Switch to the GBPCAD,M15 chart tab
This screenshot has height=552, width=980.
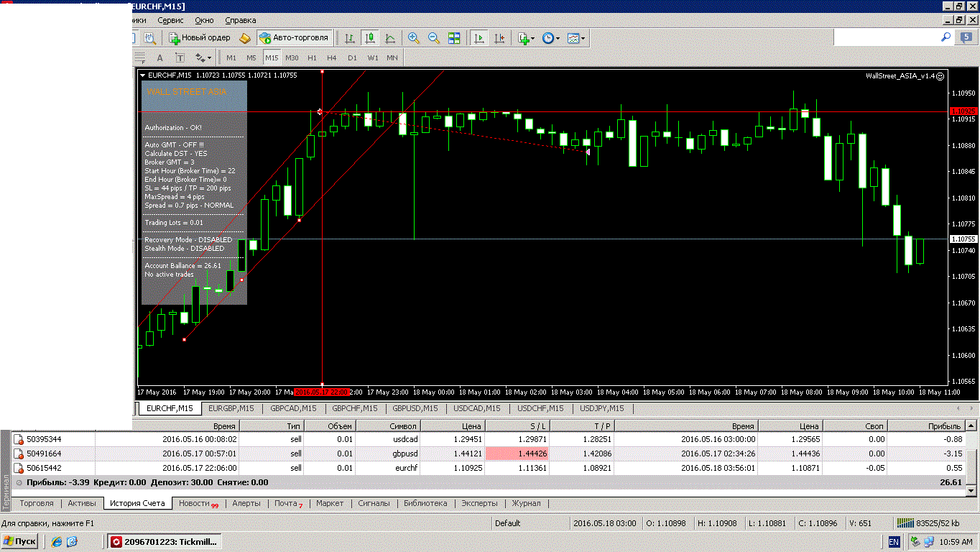coord(292,408)
